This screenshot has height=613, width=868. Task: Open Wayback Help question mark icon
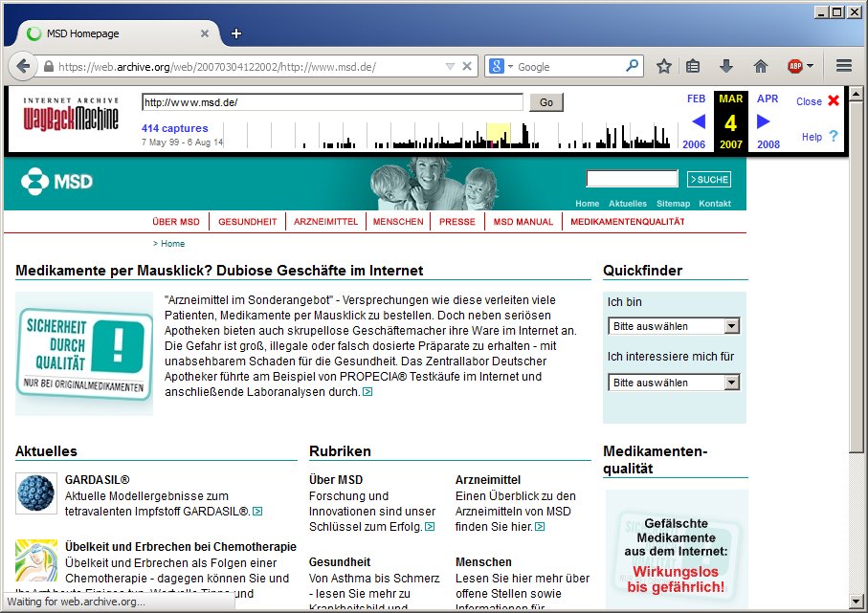click(x=834, y=136)
